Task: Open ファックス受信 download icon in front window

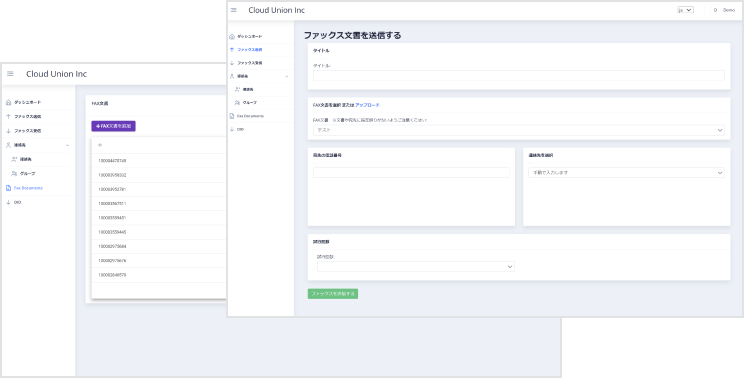Action: pos(232,63)
